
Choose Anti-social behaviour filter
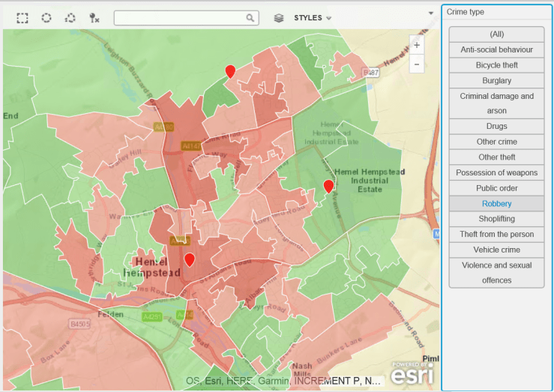(496, 49)
